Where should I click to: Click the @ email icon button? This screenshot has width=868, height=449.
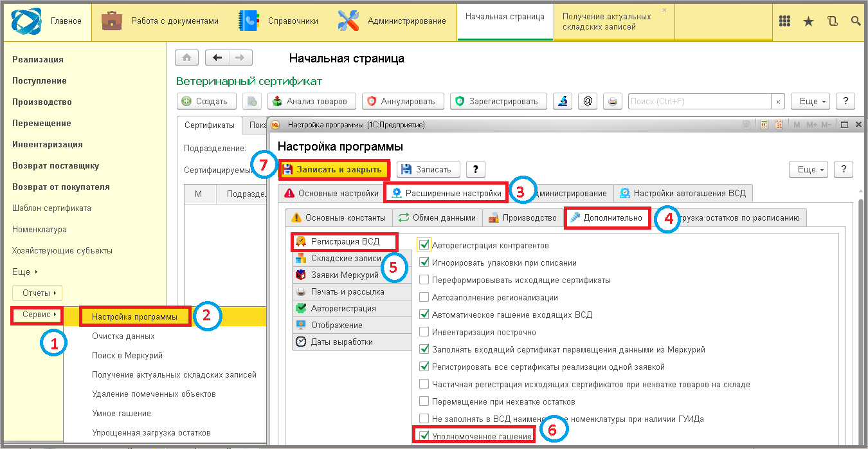tap(588, 101)
